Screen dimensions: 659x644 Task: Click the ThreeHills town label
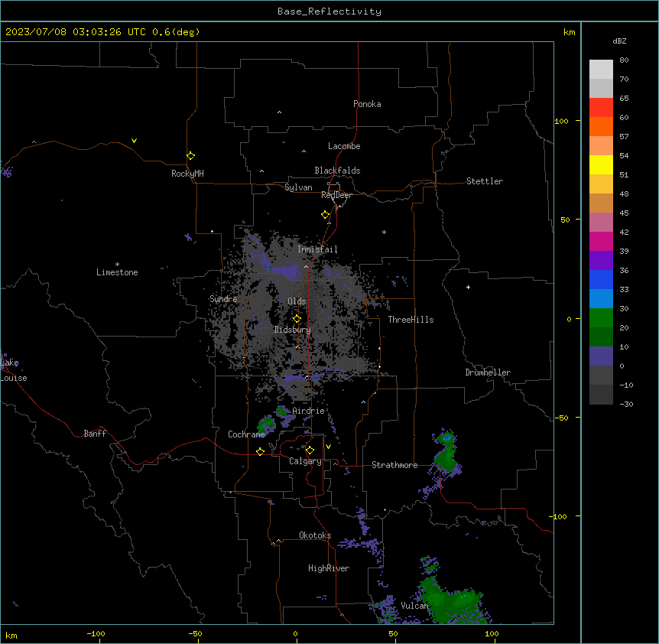pyautogui.click(x=411, y=320)
